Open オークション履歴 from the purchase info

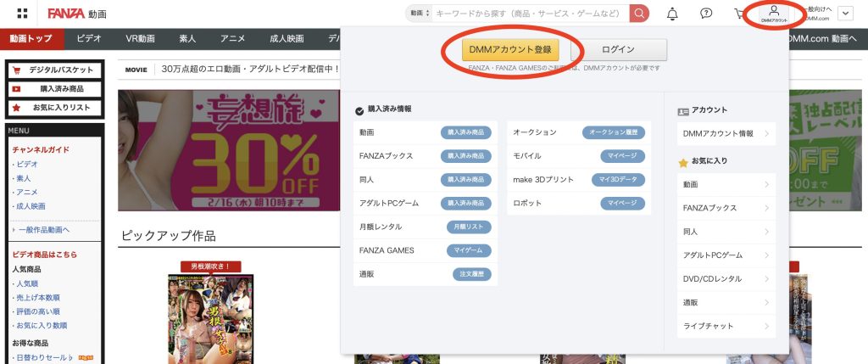click(x=614, y=132)
